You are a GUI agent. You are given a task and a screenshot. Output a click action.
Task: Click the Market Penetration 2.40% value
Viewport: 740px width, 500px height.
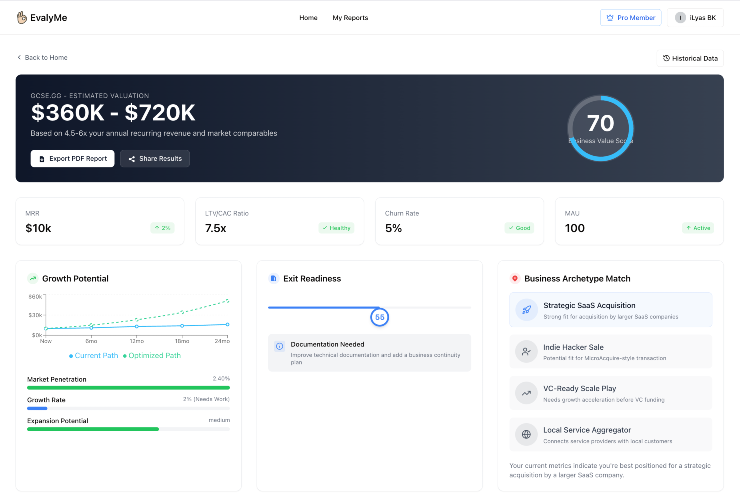point(221,379)
